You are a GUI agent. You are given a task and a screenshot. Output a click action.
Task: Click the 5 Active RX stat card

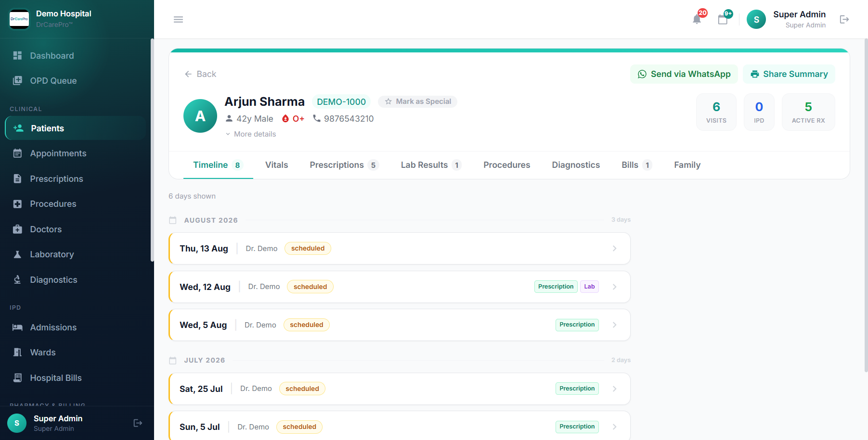(x=808, y=112)
